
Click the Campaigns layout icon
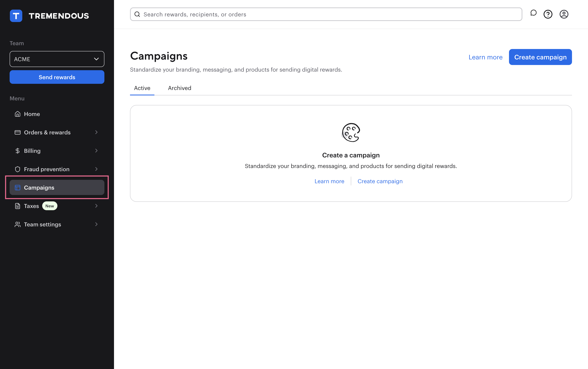point(18,187)
